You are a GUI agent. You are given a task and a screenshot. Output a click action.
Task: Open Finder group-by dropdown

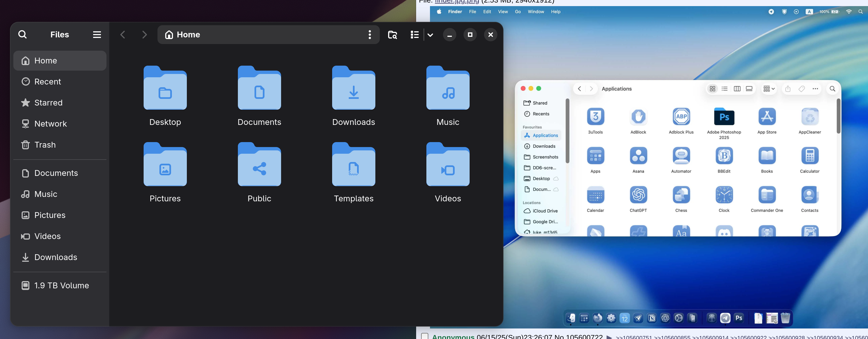[x=769, y=89]
